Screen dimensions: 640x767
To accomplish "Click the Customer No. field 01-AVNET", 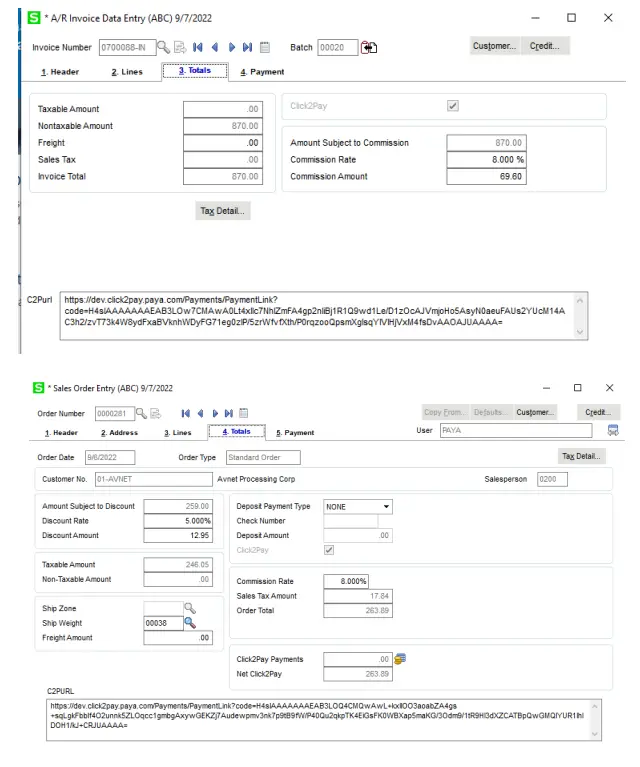I will [x=154, y=479].
